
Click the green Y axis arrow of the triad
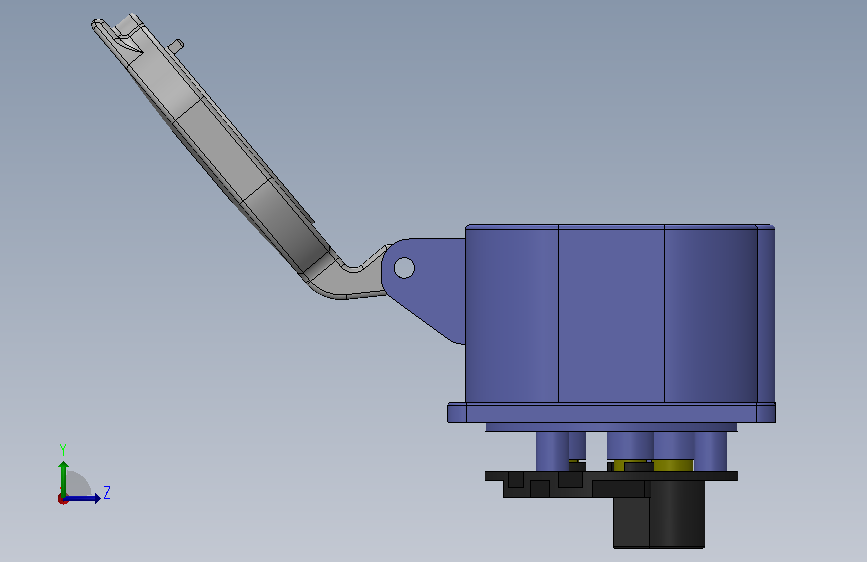(63, 478)
